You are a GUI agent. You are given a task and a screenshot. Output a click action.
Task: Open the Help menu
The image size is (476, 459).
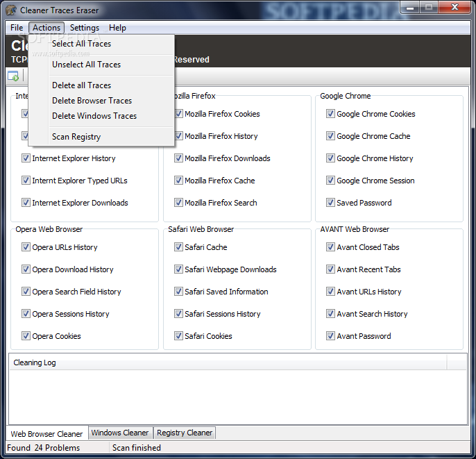(x=117, y=28)
